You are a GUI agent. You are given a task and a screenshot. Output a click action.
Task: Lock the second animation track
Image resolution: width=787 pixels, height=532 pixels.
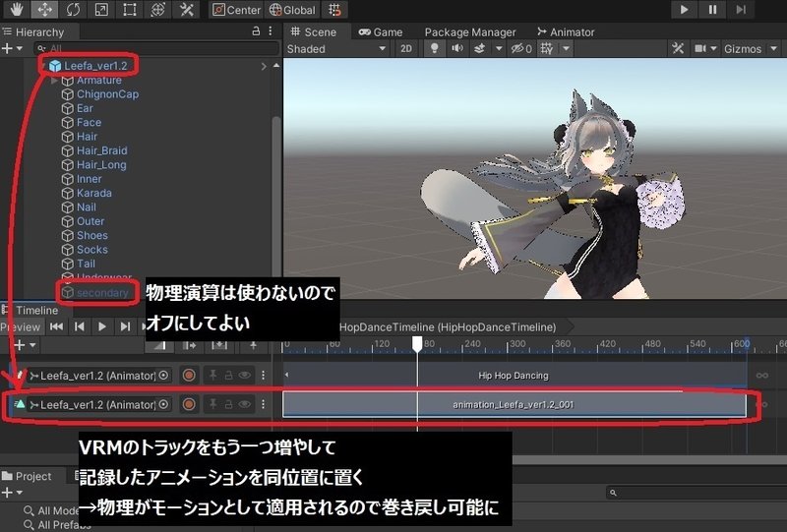pos(228,404)
